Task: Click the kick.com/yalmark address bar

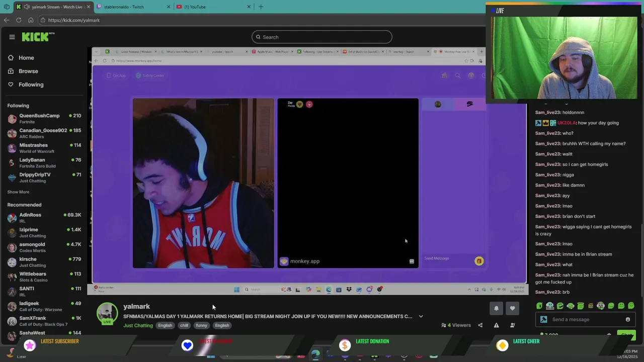Action: pos(262,20)
